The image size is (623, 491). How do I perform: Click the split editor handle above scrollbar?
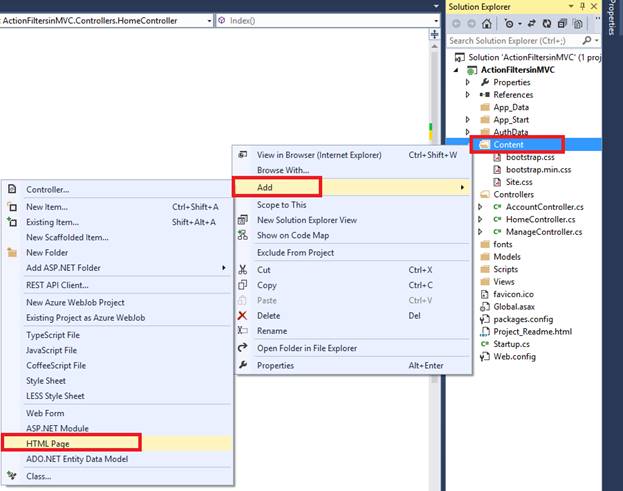pyautogui.click(x=434, y=35)
